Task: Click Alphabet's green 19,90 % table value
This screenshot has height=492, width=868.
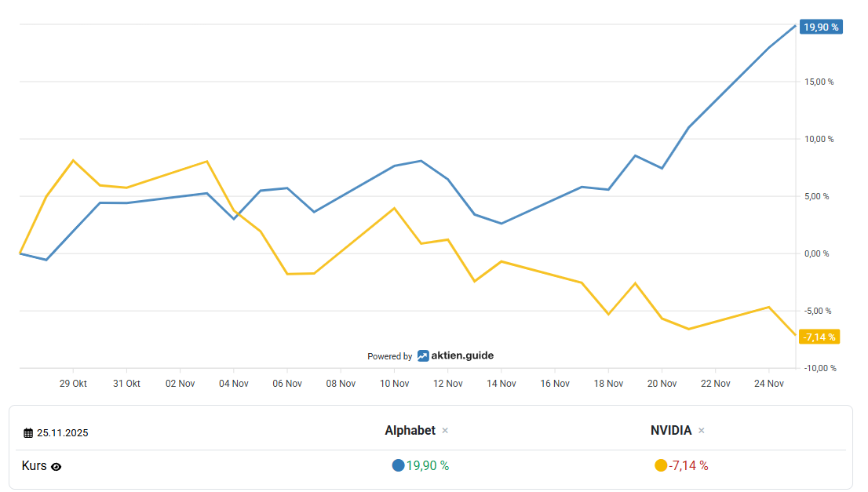Action: tap(428, 465)
